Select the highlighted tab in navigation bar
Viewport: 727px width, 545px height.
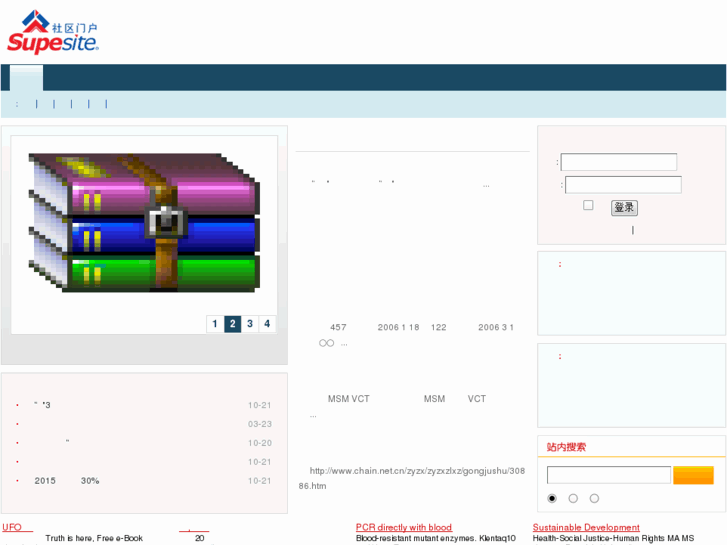coord(26,78)
